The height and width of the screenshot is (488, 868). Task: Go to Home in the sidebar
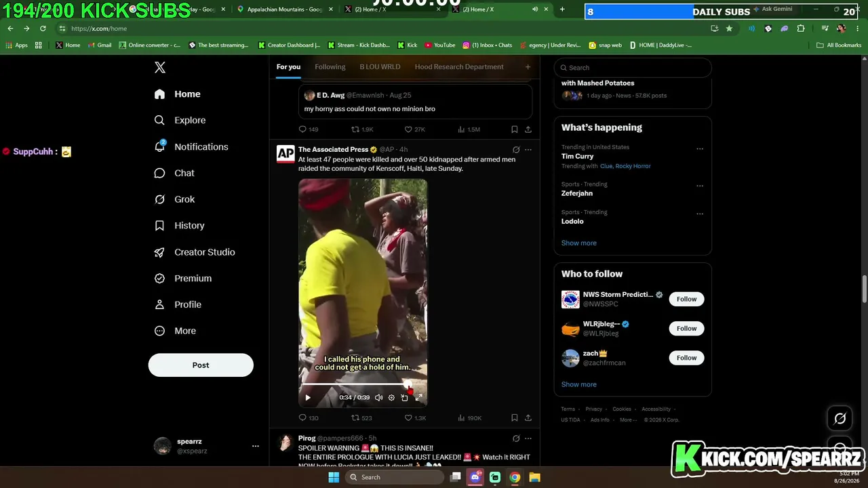tap(177, 94)
